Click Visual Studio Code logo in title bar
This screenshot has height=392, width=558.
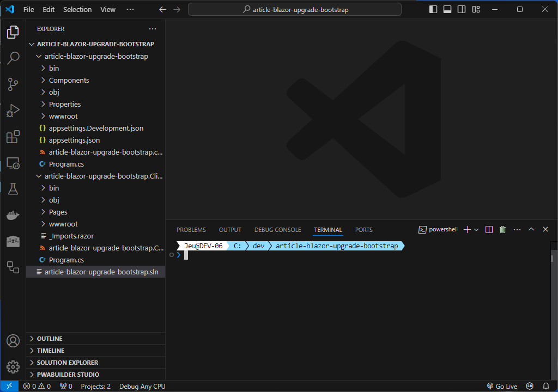[10, 9]
